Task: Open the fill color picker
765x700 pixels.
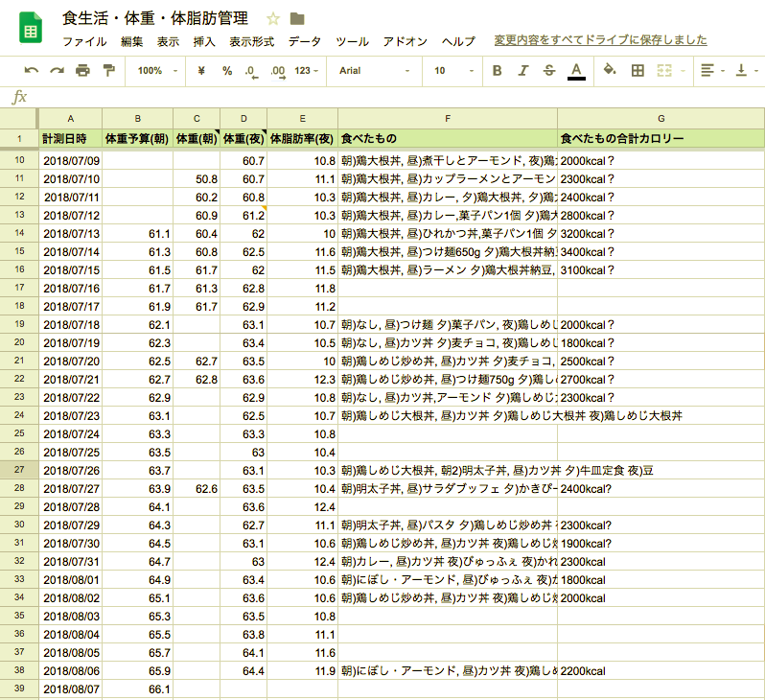Action: tap(610, 70)
